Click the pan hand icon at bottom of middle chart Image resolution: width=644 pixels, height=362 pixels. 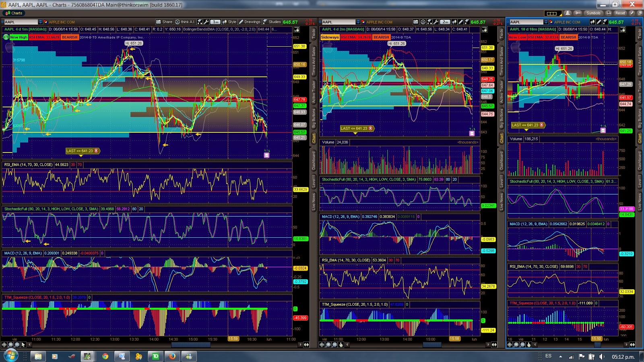click(341, 345)
